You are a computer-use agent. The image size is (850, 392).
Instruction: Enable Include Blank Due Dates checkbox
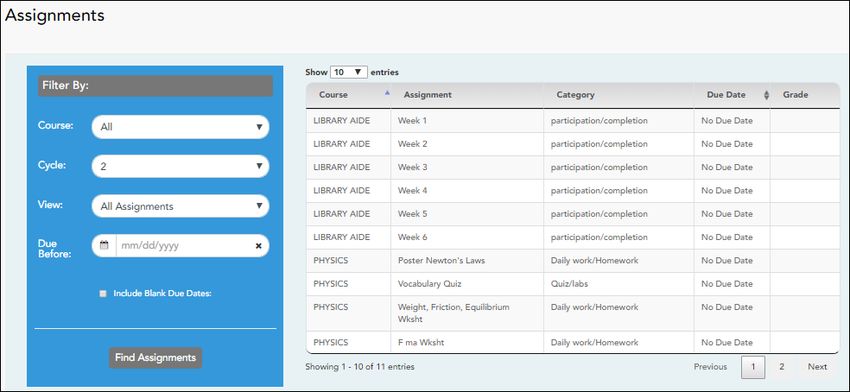coord(103,294)
